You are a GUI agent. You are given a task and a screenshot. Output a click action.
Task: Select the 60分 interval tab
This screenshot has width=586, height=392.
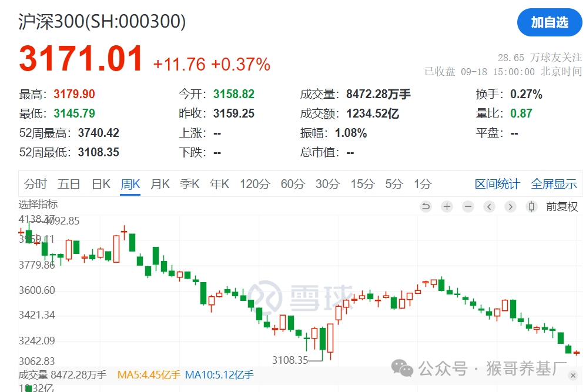[x=293, y=184]
